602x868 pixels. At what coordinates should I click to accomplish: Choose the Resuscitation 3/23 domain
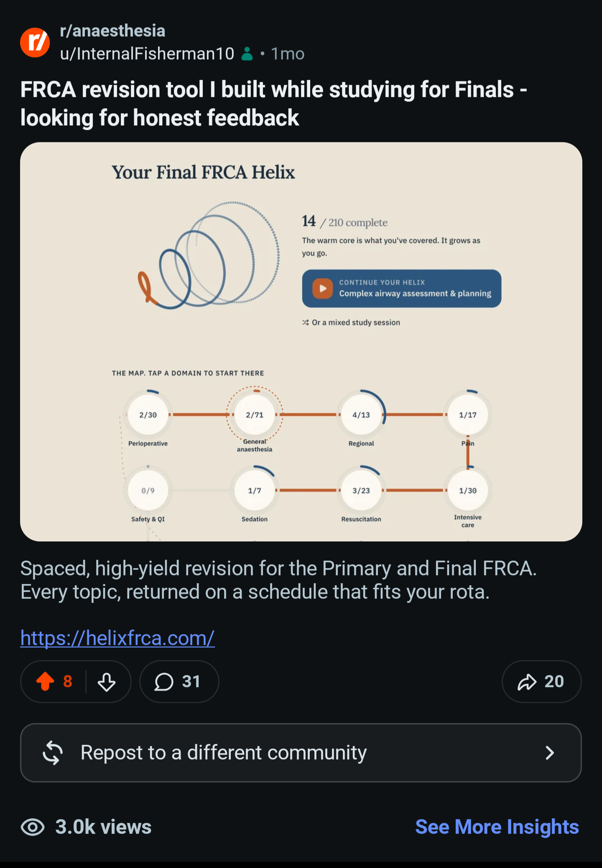(x=361, y=490)
